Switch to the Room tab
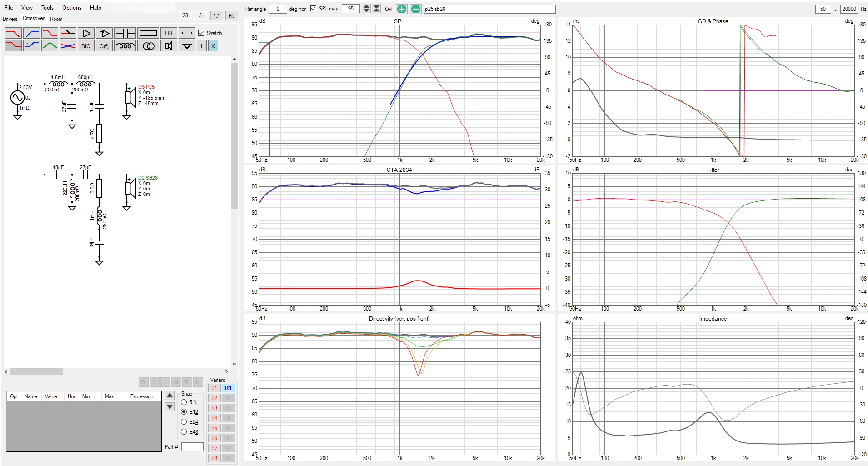 coord(56,19)
